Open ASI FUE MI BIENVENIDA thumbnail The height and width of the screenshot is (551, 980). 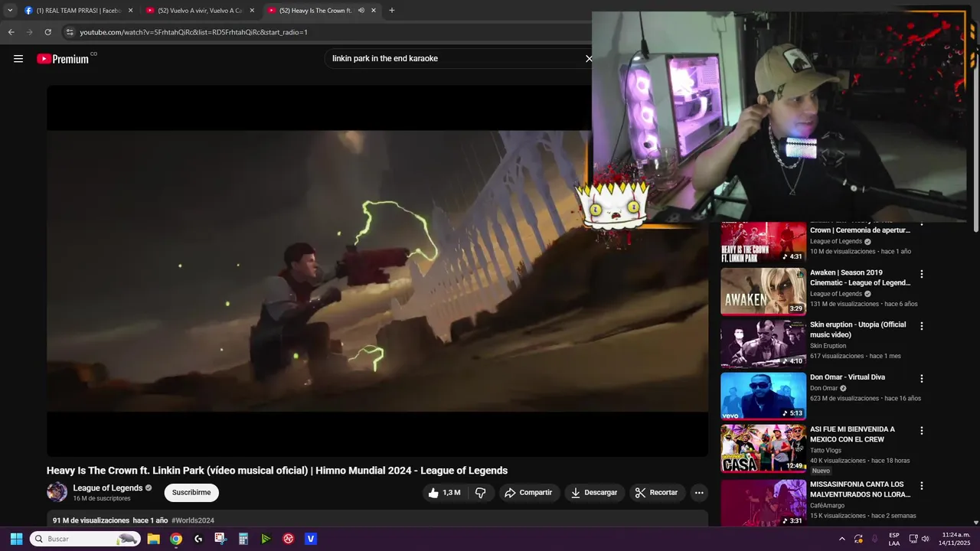(x=763, y=448)
